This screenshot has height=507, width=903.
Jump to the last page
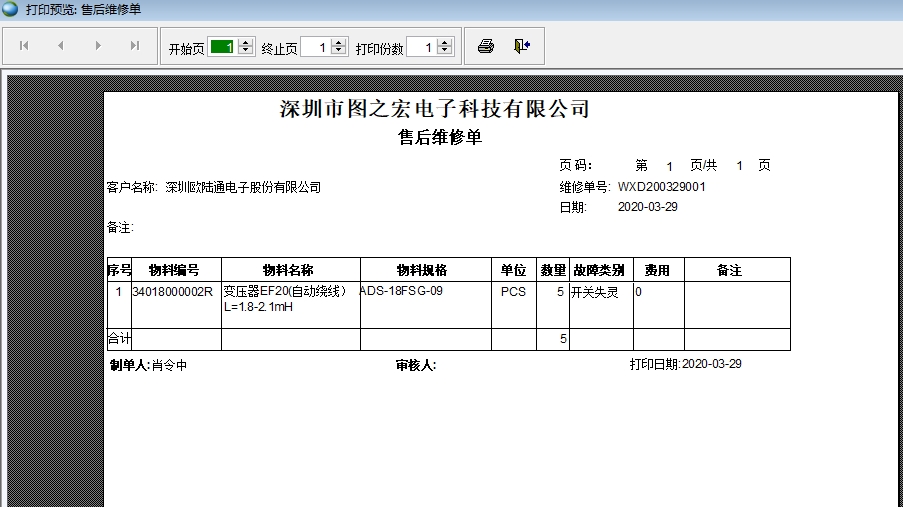tap(135, 46)
